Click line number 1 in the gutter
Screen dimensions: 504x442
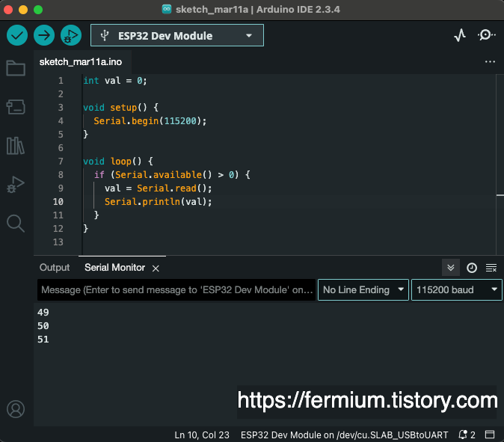(x=61, y=80)
